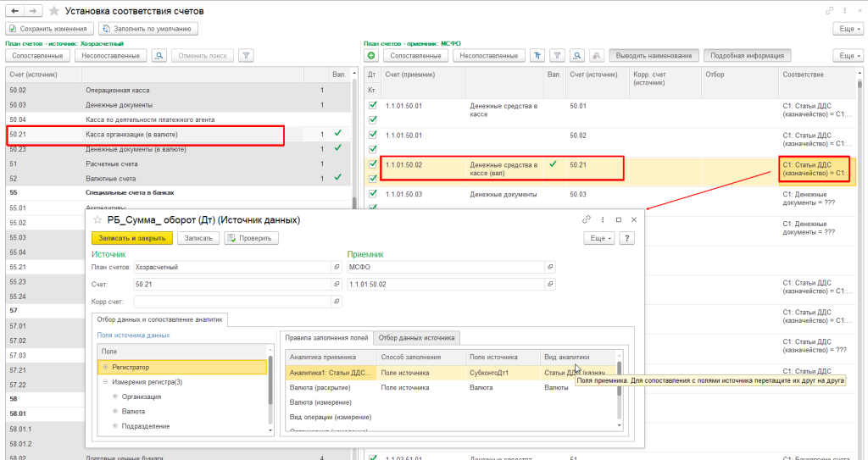
Task: Click open icon beside source Счет field
Action: pos(337,284)
